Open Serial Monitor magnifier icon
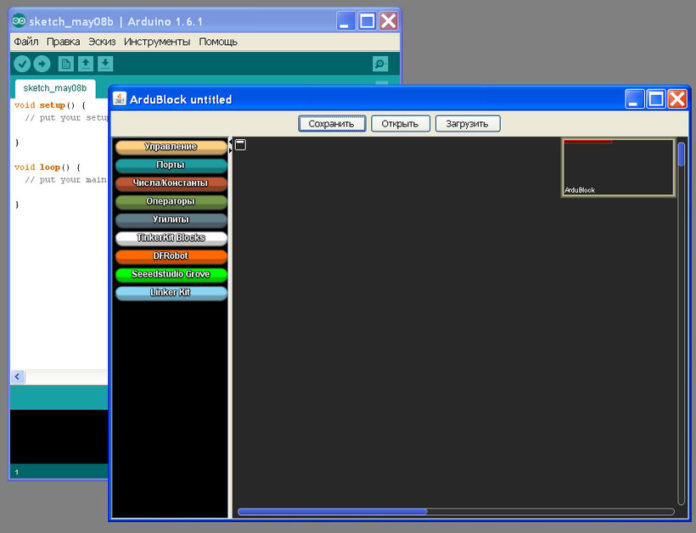The width and height of the screenshot is (696, 533). (x=380, y=64)
